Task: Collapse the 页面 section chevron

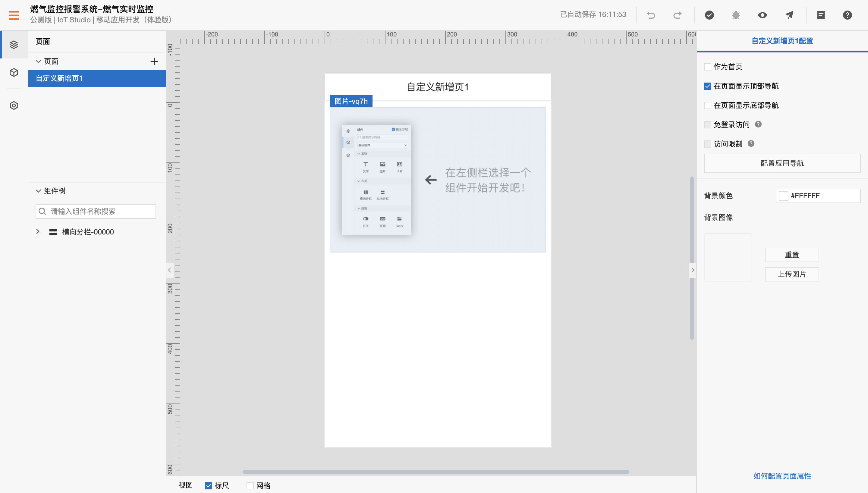Action: (38, 61)
